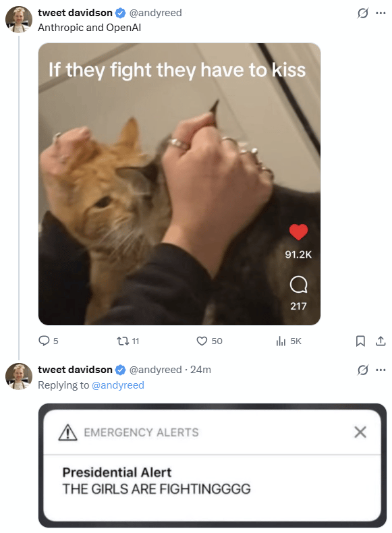The width and height of the screenshot is (392, 533).
Task: Open comments bubble in the video
Action: [x=298, y=285]
